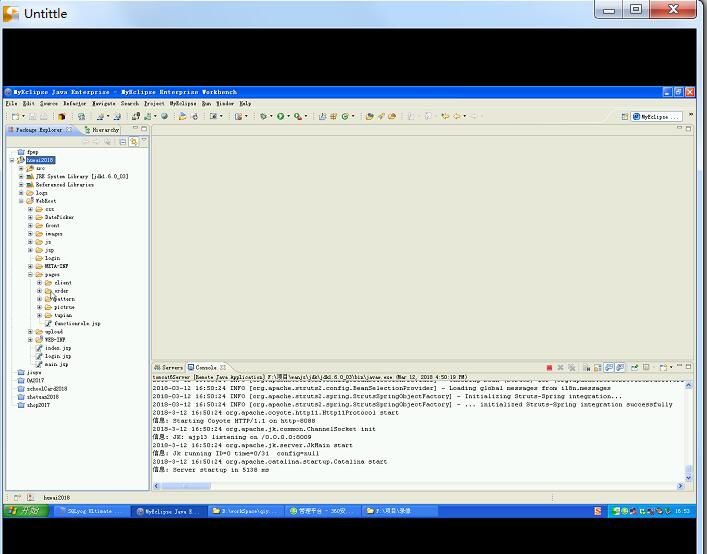Expand the client folder under pages
Screen dimensions: 707x554
click(x=39, y=283)
